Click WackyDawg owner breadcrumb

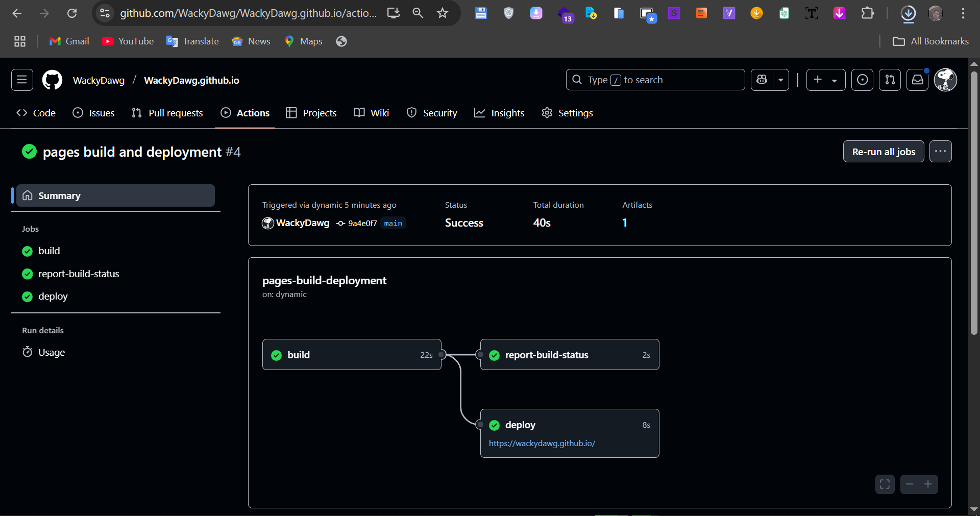pos(99,80)
